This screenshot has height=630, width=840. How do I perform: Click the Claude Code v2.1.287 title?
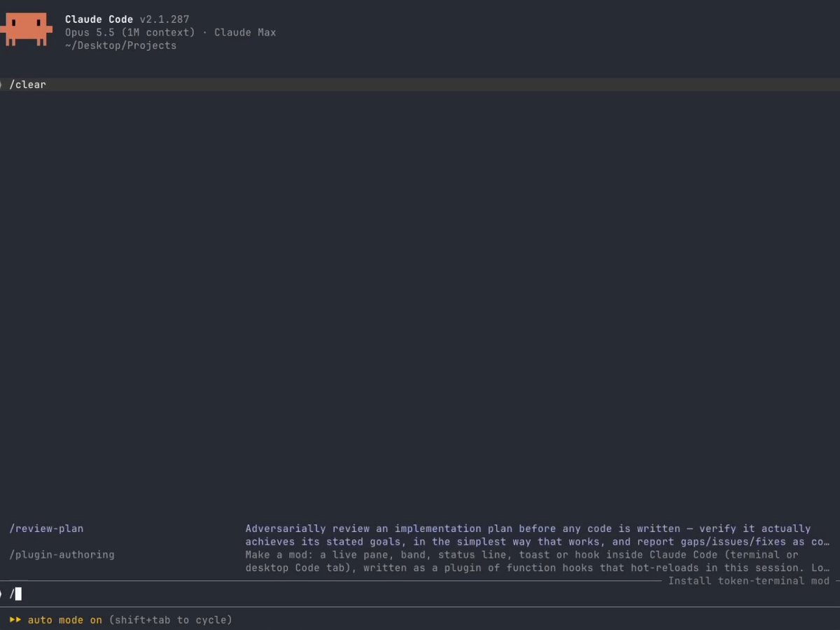127,20
